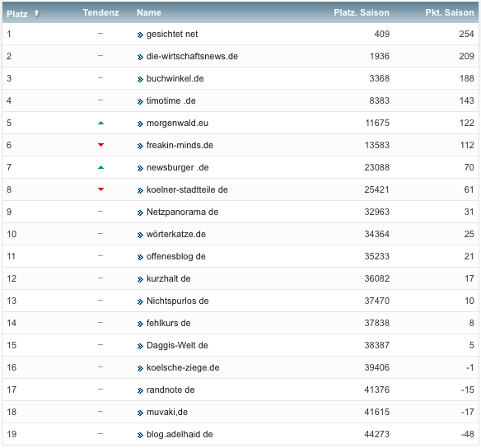Image resolution: width=481 pixels, height=448 pixels.
Task: Select season points value -15
Action: pyautogui.click(x=467, y=390)
